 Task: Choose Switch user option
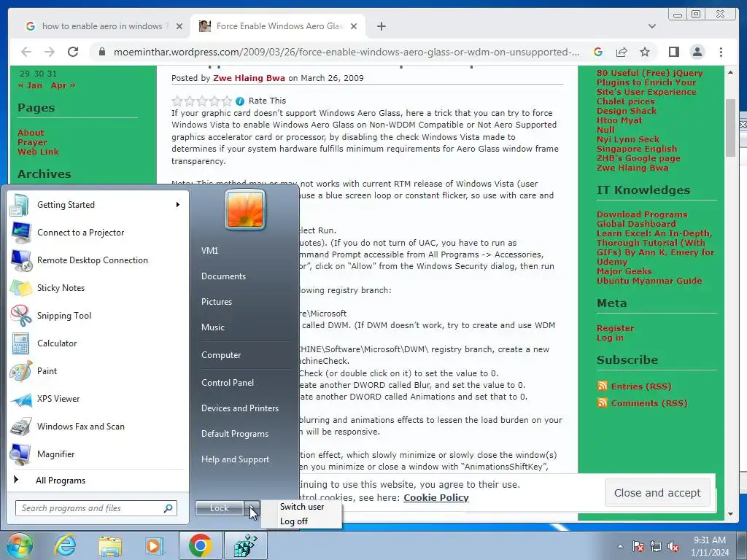click(x=302, y=507)
